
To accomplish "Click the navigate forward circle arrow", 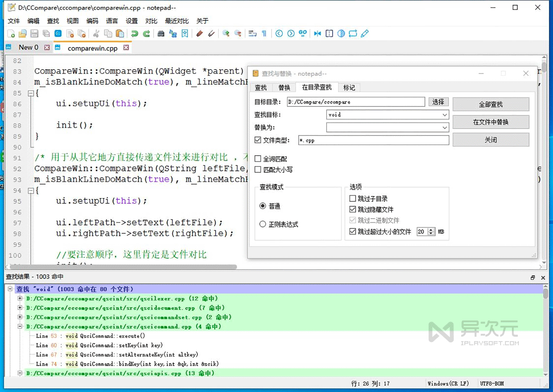I will [291, 34].
